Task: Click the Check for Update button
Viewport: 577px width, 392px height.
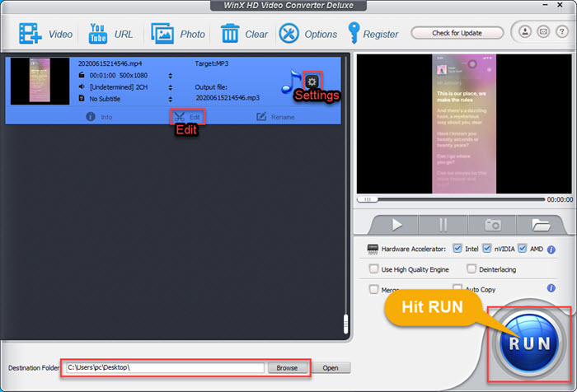Action: 457,33
